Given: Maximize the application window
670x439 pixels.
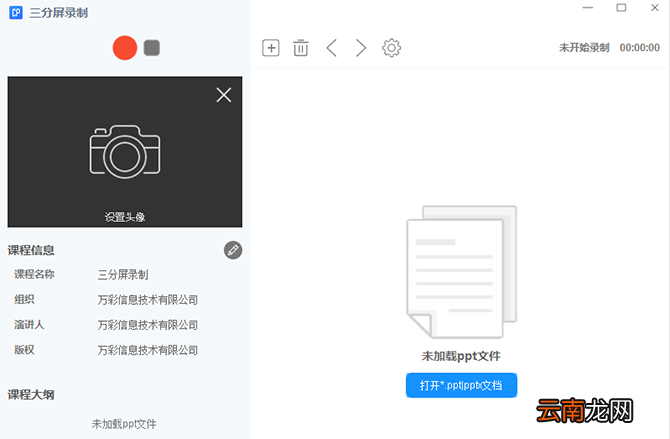Looking at the screenshot, I should 621,8.
